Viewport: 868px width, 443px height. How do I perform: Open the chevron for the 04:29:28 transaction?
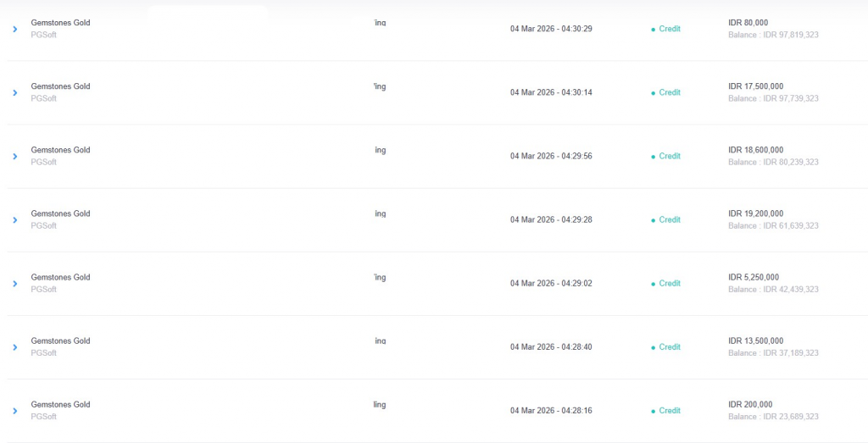[x=14, y=219]
